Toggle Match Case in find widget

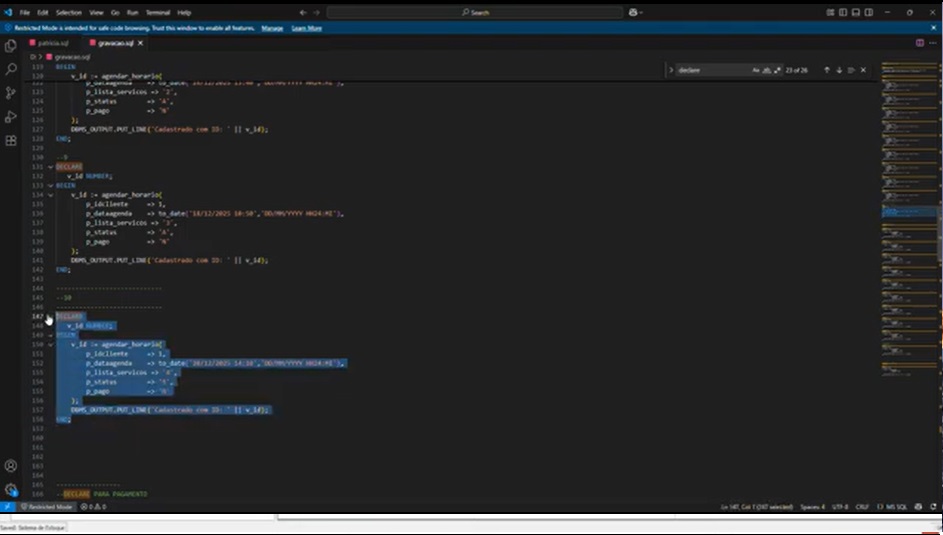click(x=755, y=70)
